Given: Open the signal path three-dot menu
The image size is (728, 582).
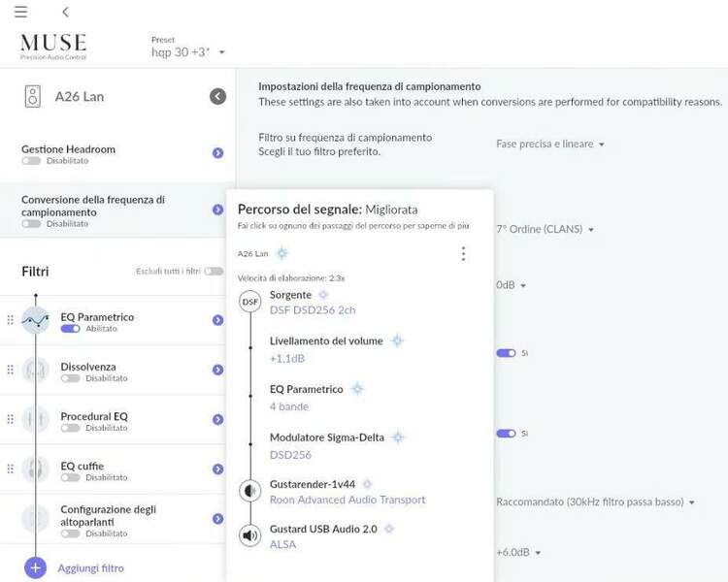Looking at the screenshot, I should (463, 254).
